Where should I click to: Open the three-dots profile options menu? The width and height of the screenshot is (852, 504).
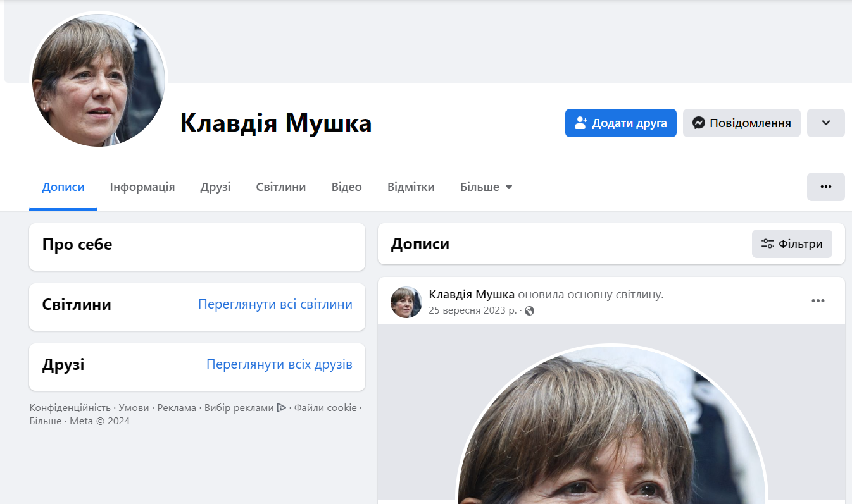[825, 187]
